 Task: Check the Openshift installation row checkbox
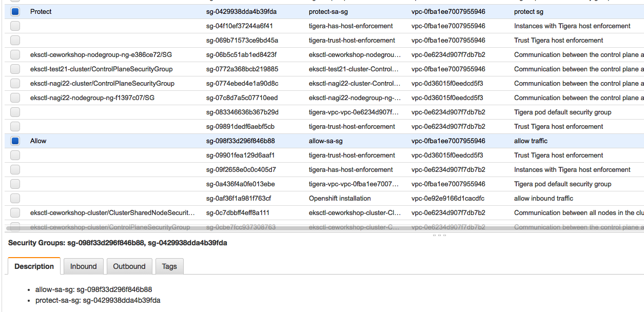pos(15,198)
